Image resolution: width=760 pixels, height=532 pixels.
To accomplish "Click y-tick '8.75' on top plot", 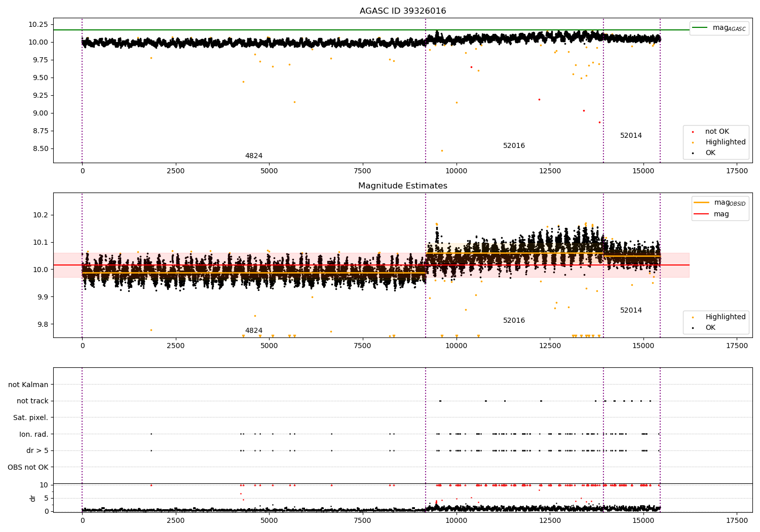I will tap(40, 131).
